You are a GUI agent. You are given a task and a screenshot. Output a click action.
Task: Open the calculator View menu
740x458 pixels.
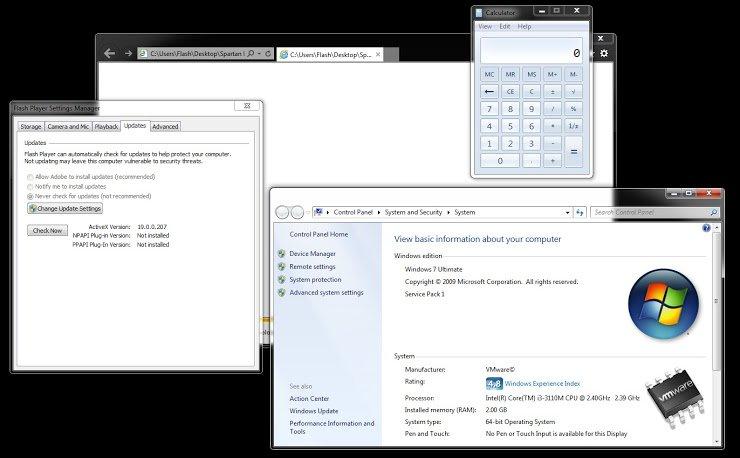[x=485, y=26]
